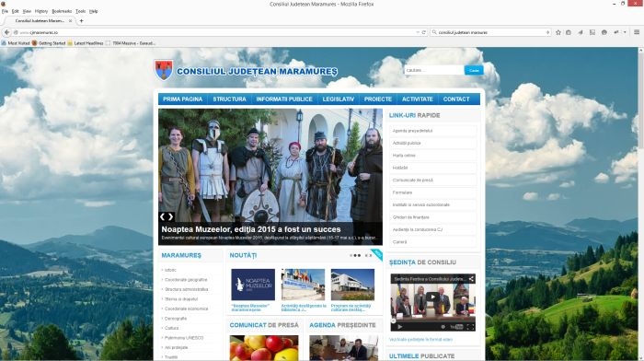This screenshot has height=361, width=644.
Task: Open the STRUCTURA navigation tab
Action: (229, 99)
